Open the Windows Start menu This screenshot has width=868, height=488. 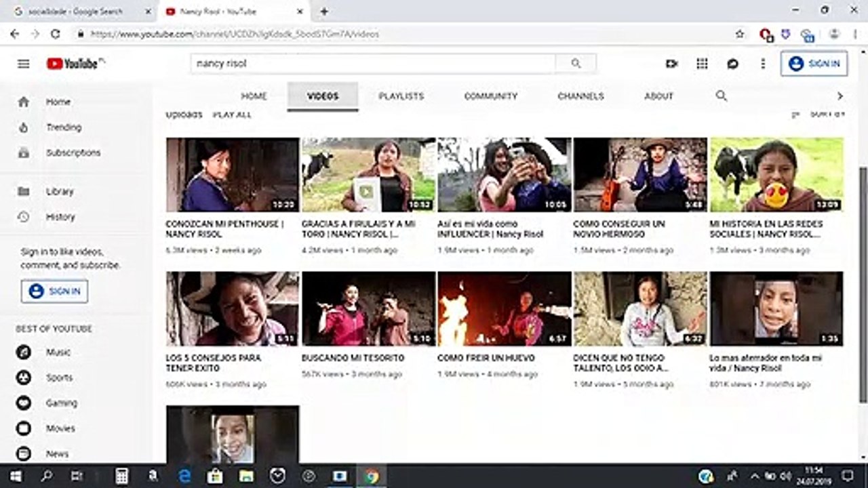15,476
